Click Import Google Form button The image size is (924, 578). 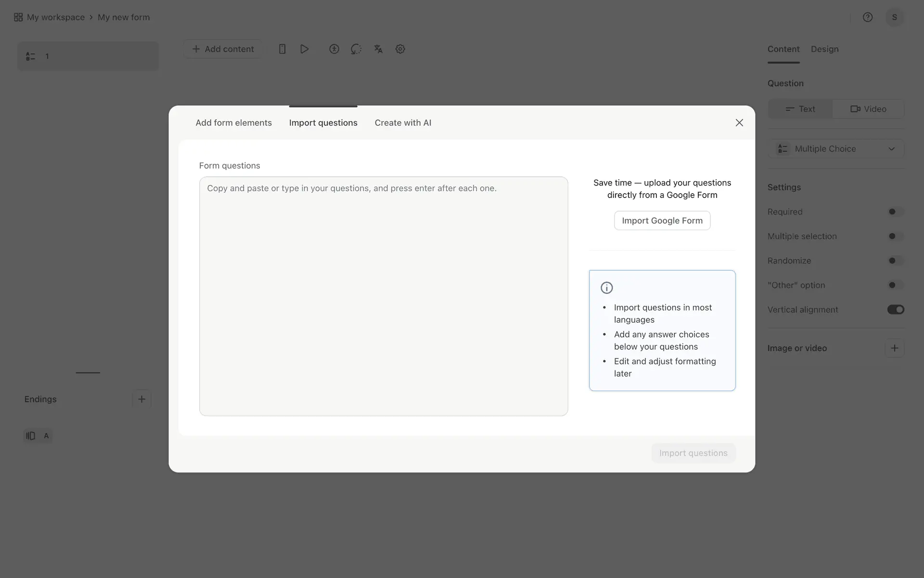point(662,221)
